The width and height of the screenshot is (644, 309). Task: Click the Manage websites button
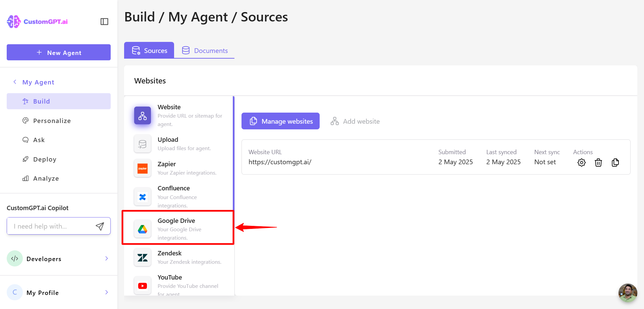(x=280, y=121)
